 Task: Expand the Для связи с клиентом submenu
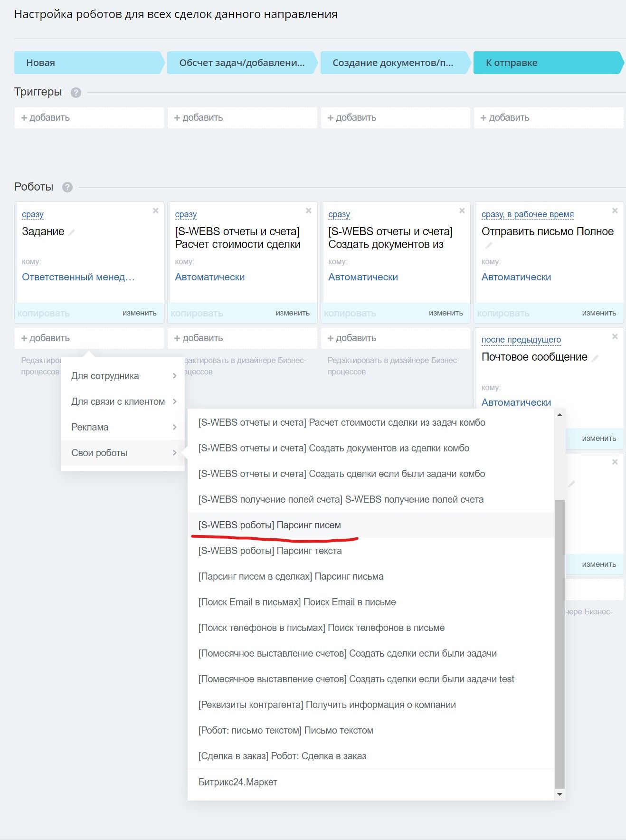(123, 401)
